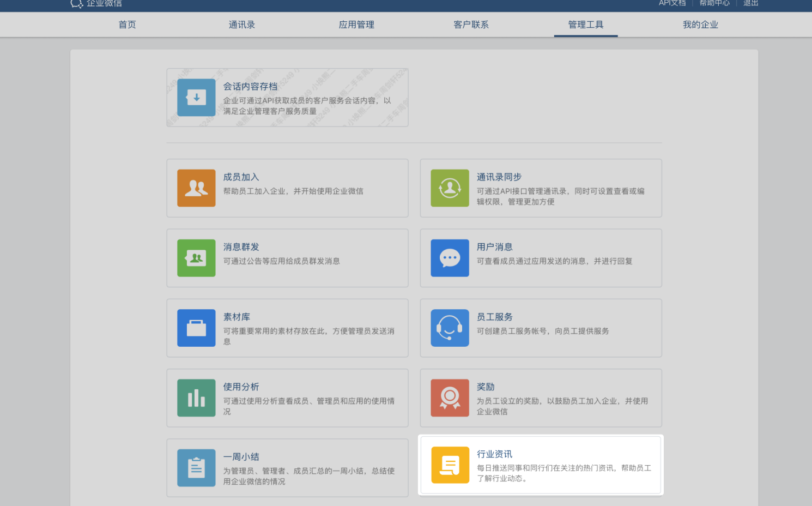Image resolution: width=812 pixels, height=506 pixels.
Task: Open the 客户联系 tab
Action: (x=471, y=25)
